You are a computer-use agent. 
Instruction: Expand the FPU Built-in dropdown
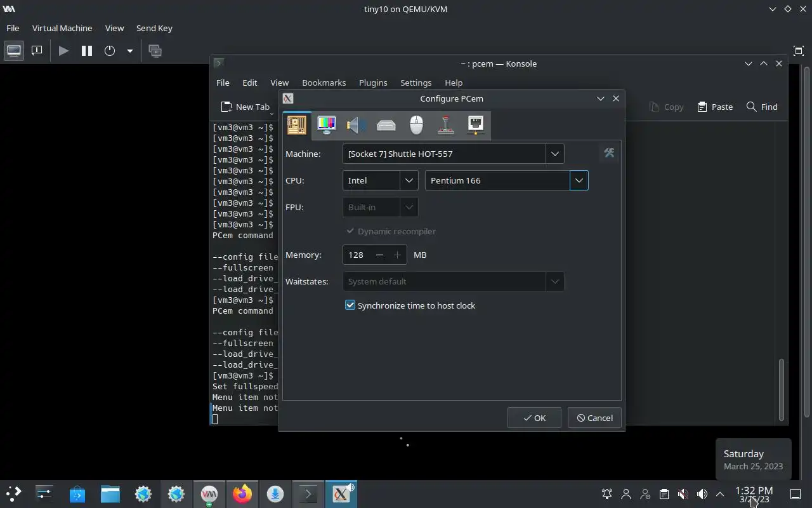click(x=409, y=207)
